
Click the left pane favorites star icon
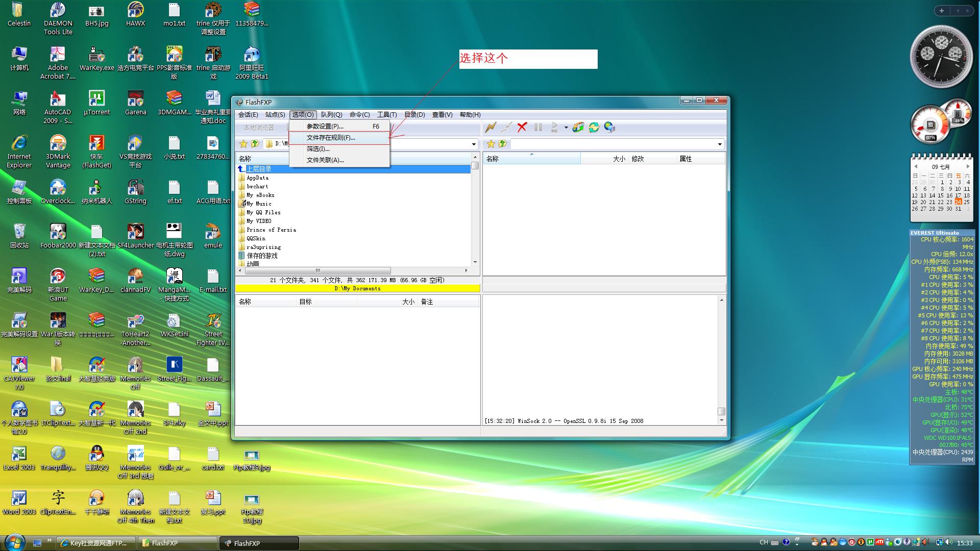243,144
